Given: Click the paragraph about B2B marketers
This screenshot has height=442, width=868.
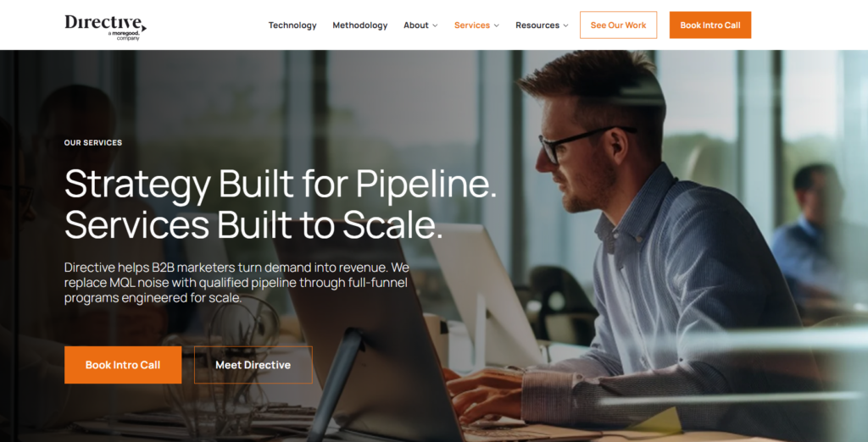Looking at the screenshot, I should point(236,283).
